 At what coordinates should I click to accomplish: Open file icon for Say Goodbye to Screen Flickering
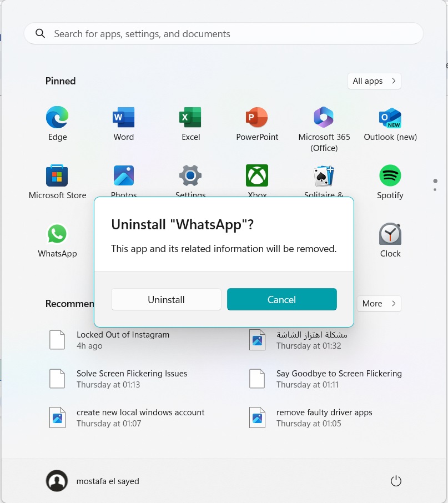[x=257, y=379]
